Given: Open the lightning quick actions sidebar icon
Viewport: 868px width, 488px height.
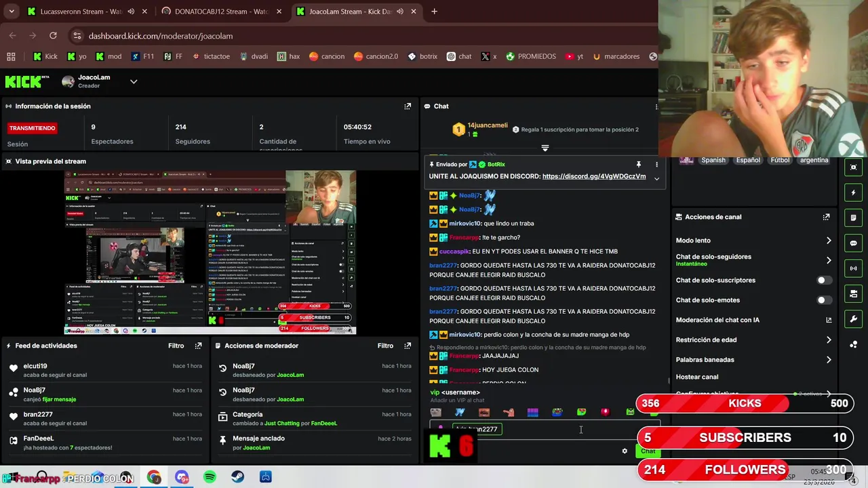Looking at the screenshot, I should [x=853, y=192].
